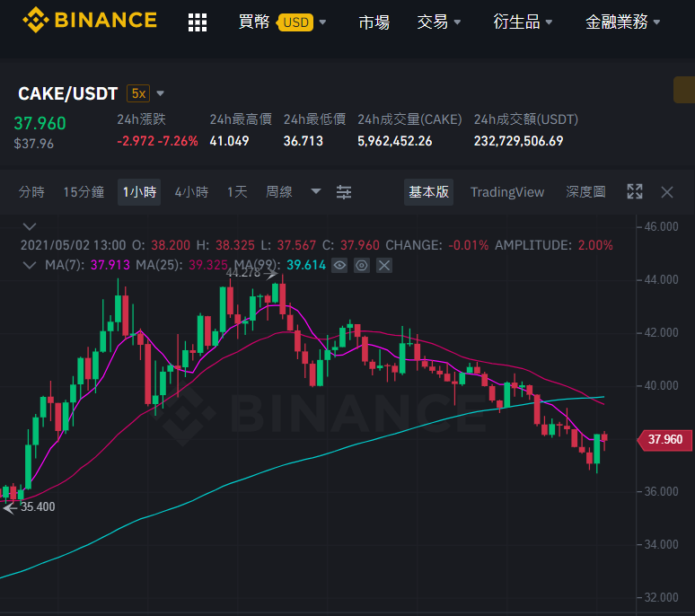Click the 37.960 current price tag
695x616 pixels.
coord(664,440)
